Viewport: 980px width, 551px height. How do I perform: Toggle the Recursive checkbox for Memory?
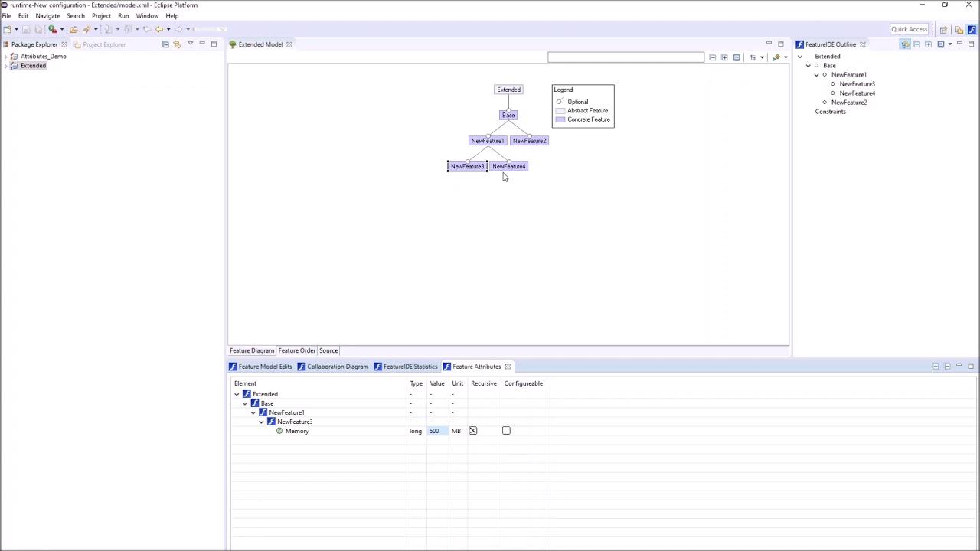click(473, 431)
